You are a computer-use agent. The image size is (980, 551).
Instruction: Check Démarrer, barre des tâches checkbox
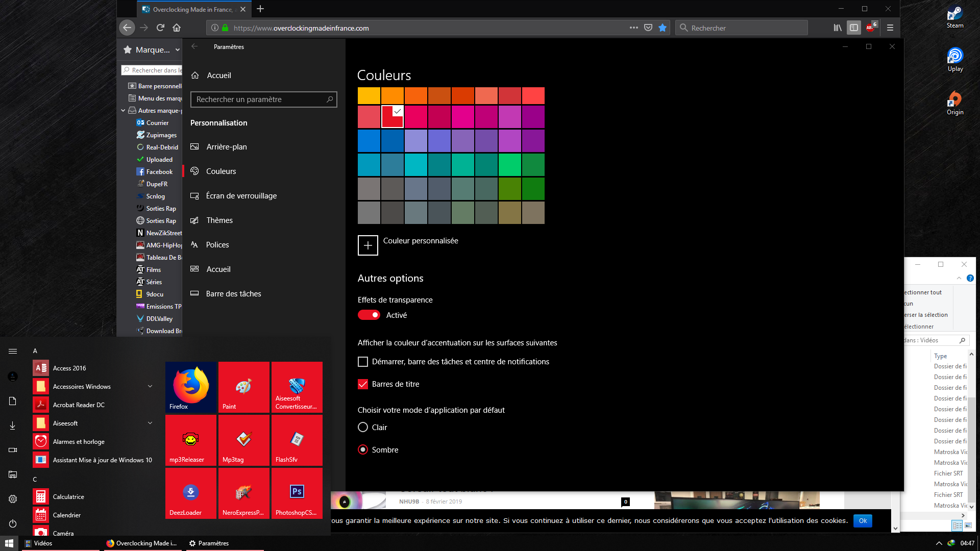point(363,362)
